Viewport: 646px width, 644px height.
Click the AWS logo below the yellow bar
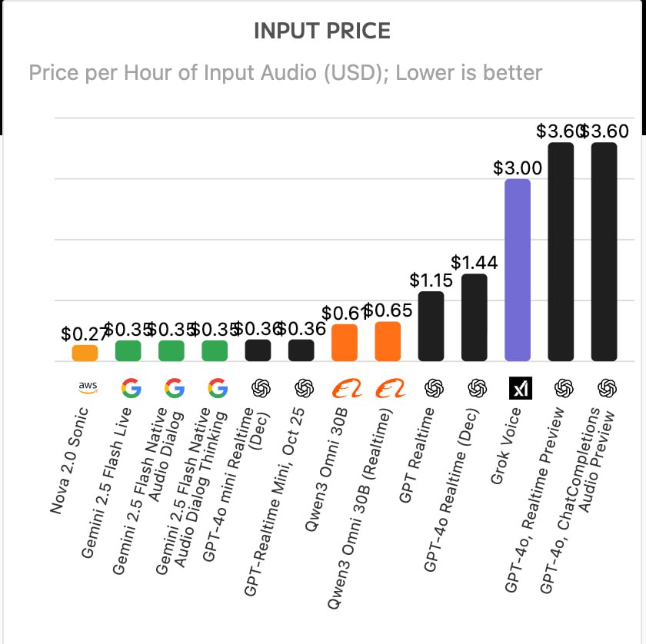pos(85,388)
